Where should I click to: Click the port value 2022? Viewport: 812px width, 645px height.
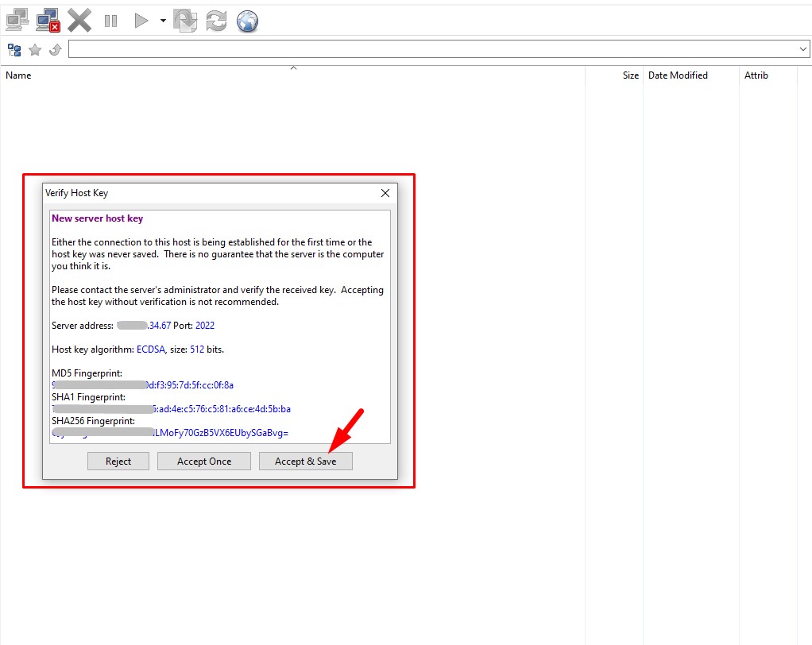[x=204, y=326]
